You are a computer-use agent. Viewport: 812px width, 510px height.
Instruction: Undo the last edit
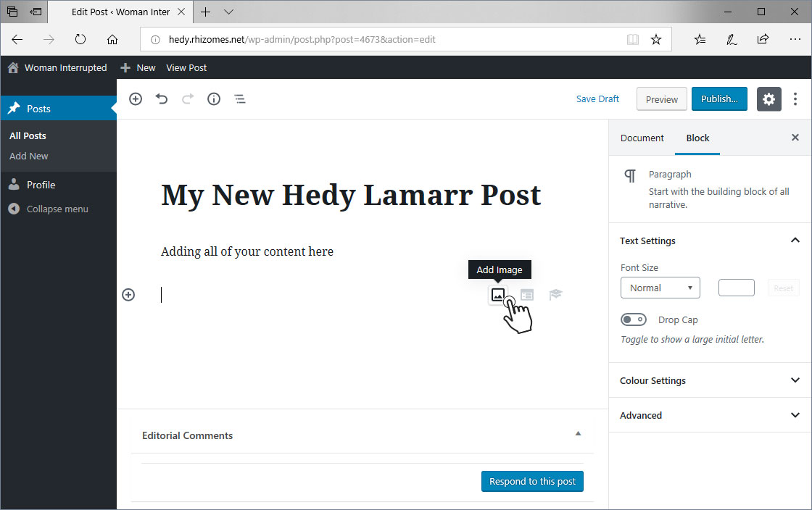tap(162, 99)
